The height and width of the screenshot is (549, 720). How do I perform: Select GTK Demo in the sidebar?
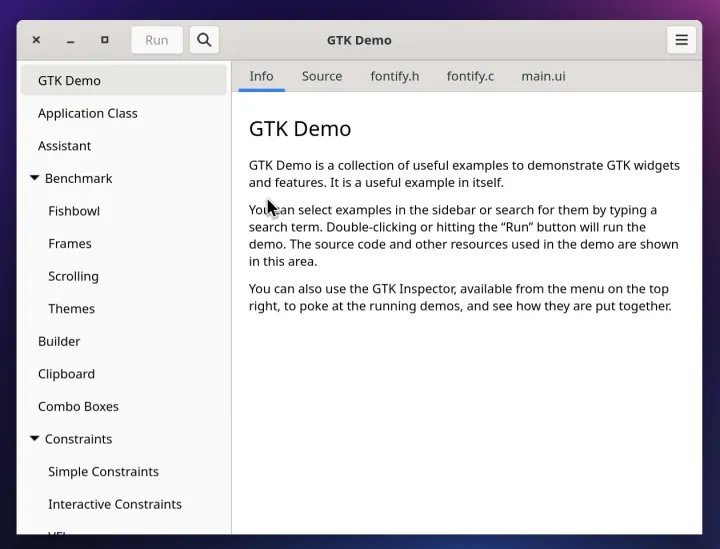click(124, 81)
